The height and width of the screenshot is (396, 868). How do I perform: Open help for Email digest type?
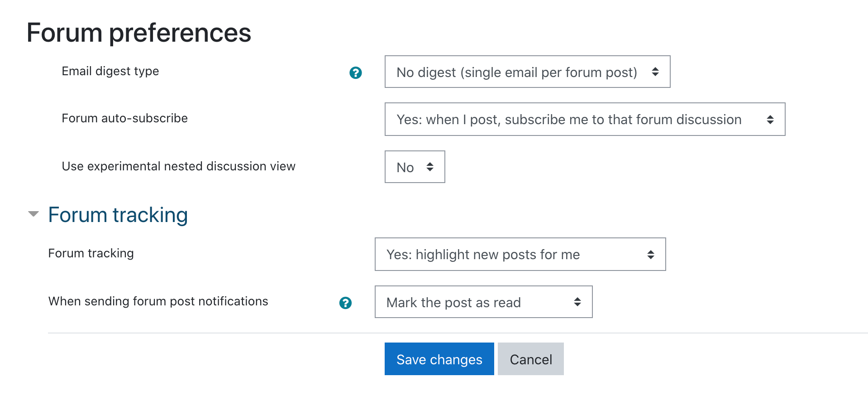coord(356,72)
